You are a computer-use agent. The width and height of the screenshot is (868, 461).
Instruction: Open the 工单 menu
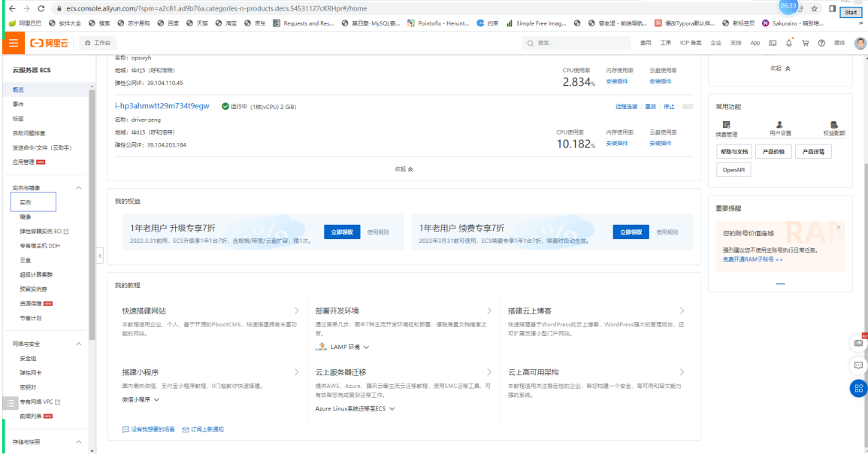click(x=665, y=43)
